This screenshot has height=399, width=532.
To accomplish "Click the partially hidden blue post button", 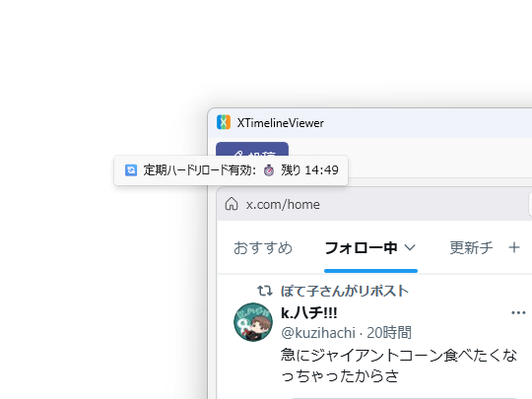I will [252, 149].
